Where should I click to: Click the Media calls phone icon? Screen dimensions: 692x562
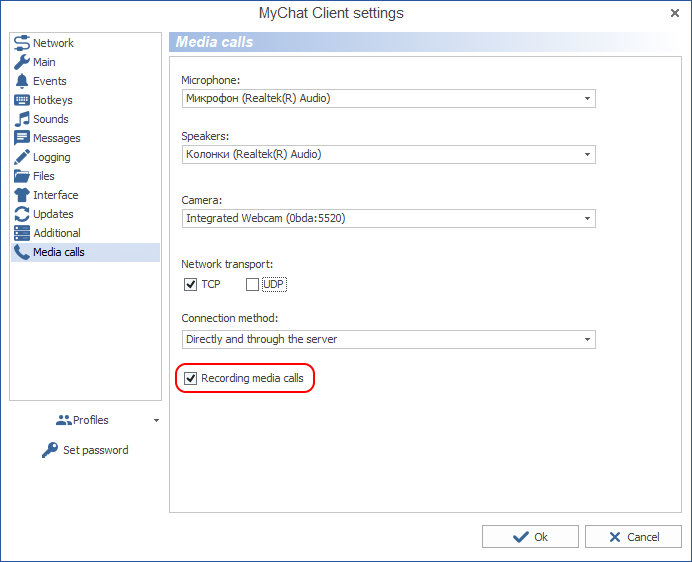click(x=22, y=252)
